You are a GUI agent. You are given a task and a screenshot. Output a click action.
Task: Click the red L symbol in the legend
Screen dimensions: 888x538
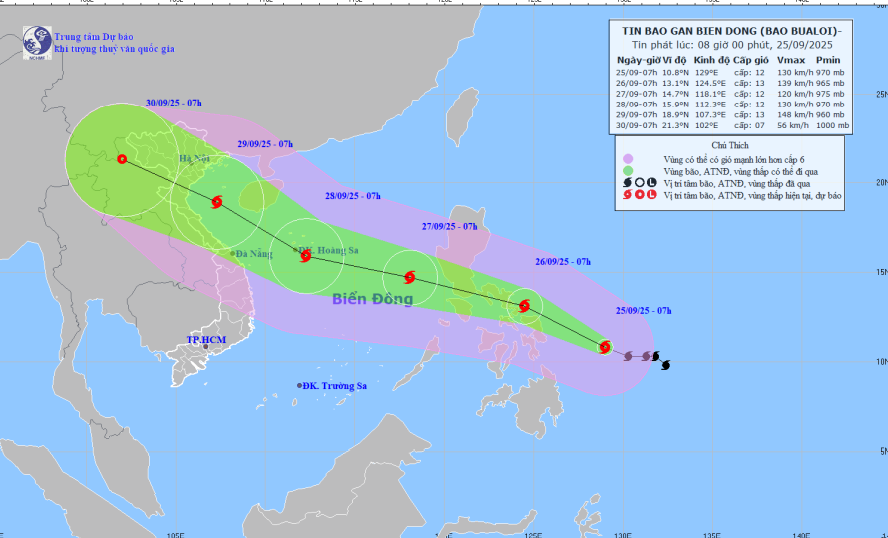tap(653, 196)
